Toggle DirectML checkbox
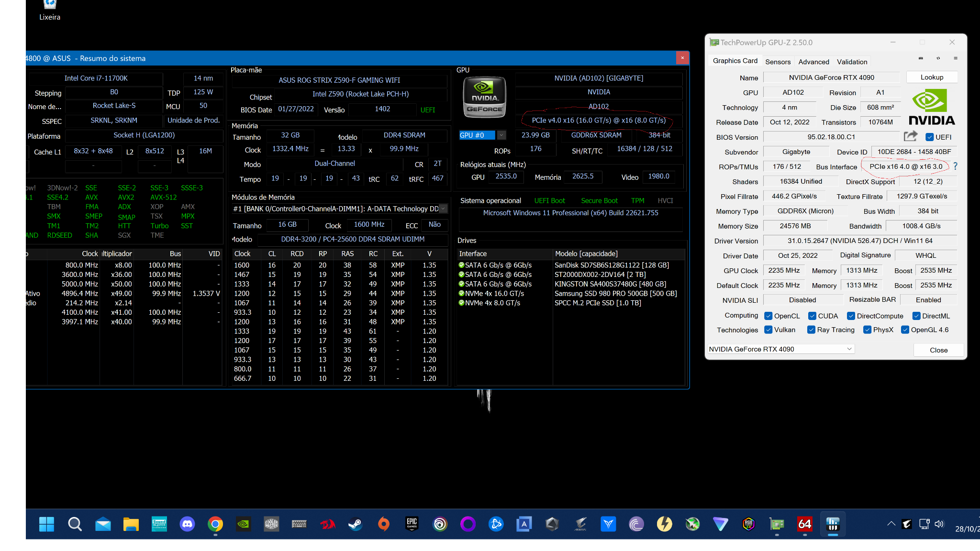This screenshot has height=551, width=980. (x=916, y=316)
